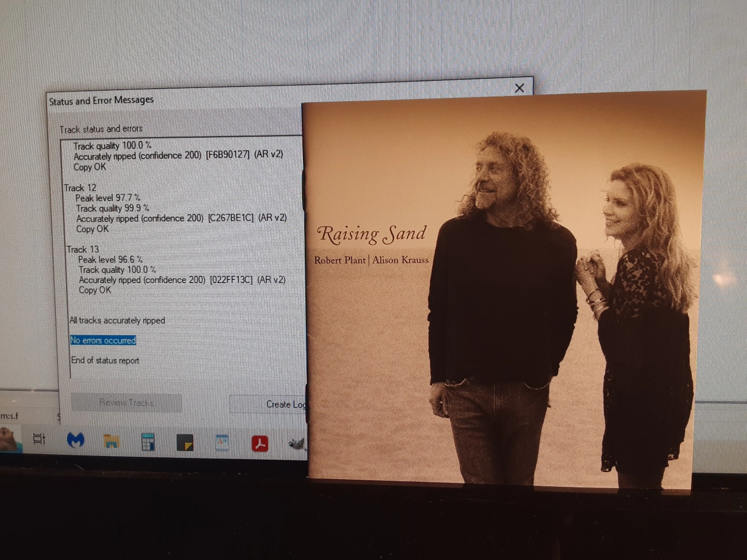Screen dimensions: 747x560
Task: Click accurately ripped line with F6B90127 checksum
Action: [x=178, y=155]
